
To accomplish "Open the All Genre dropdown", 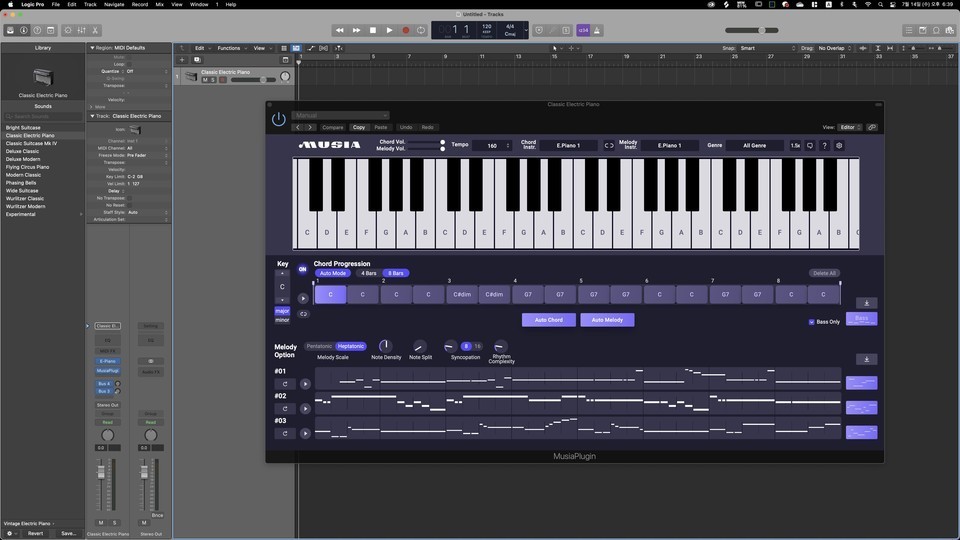I will click(x=756, y=146).
